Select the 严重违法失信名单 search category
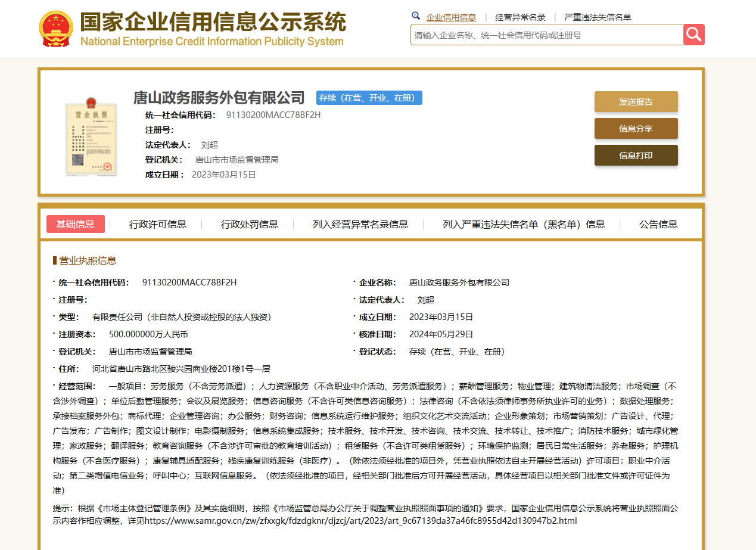The image size is (756, 550). tap(598, 17)
